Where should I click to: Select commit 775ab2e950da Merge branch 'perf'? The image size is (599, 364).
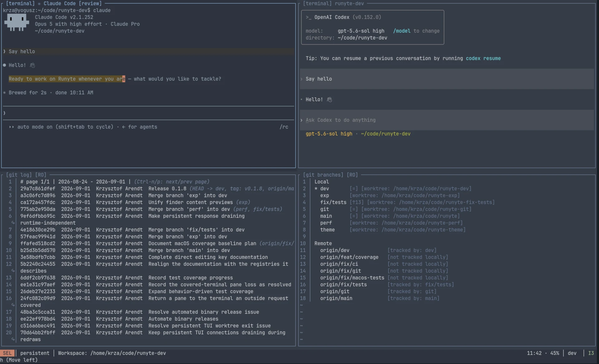point(151,209)
